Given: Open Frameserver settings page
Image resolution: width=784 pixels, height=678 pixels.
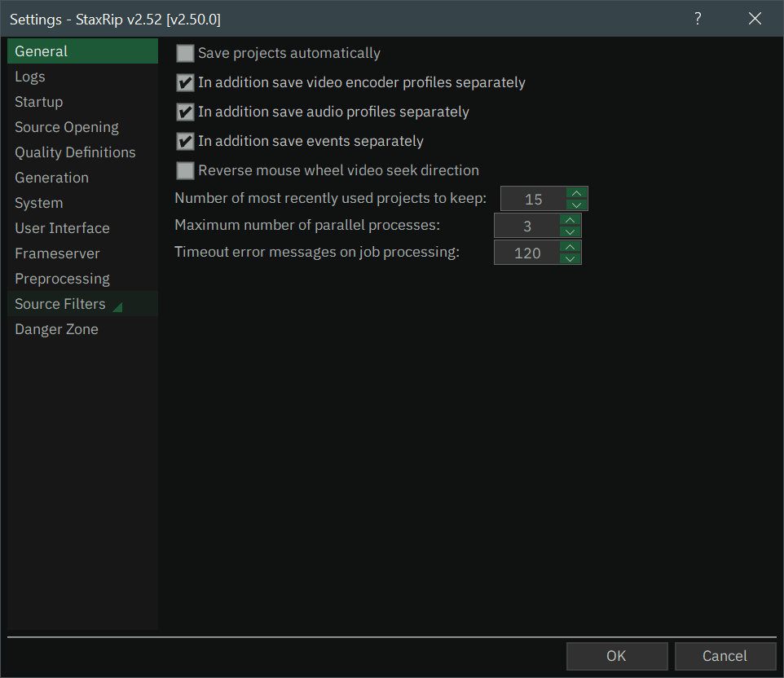Looking at the screenshot, I should 82,253.
